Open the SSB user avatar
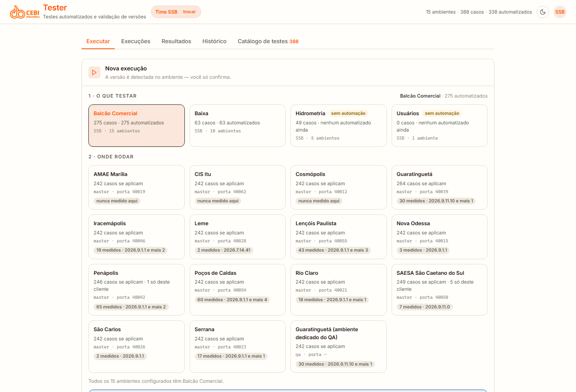576x392 pixels. pyautogui.click(x=560, y=12)
